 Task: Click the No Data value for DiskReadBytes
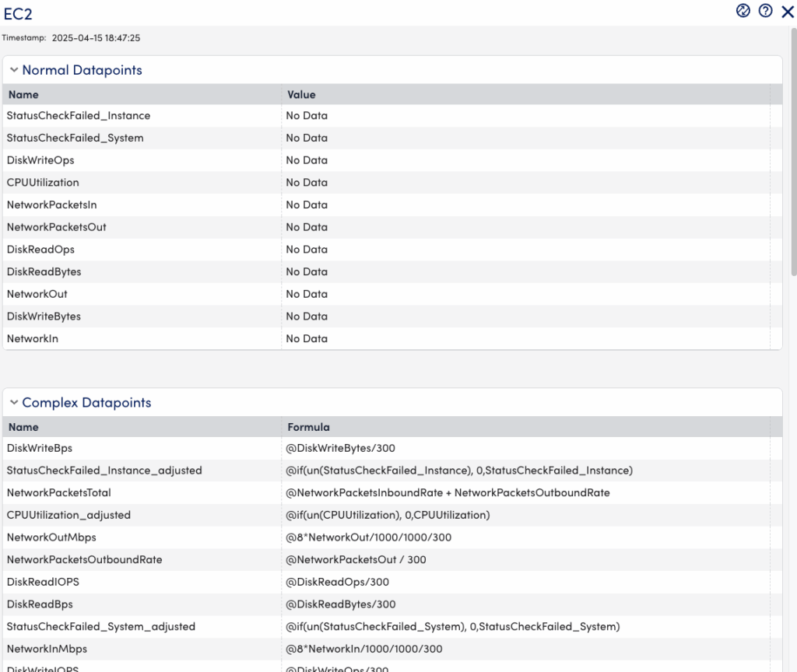click(x=307, y=272)
